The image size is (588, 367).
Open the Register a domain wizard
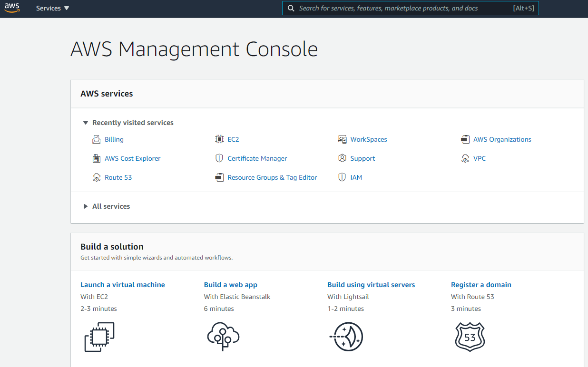(x=481, y=285)
